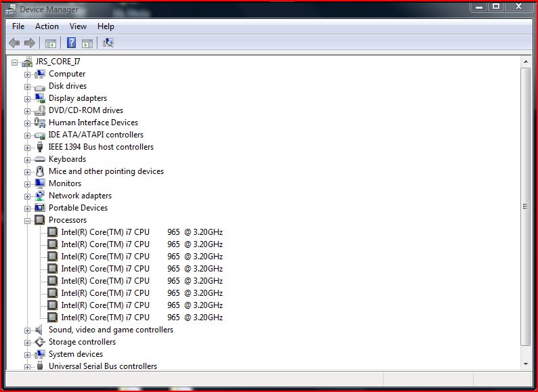Click the Display adapters category icon
Image resolution: width=538 pixels, height=392 pixels.
tap(40, 99)
